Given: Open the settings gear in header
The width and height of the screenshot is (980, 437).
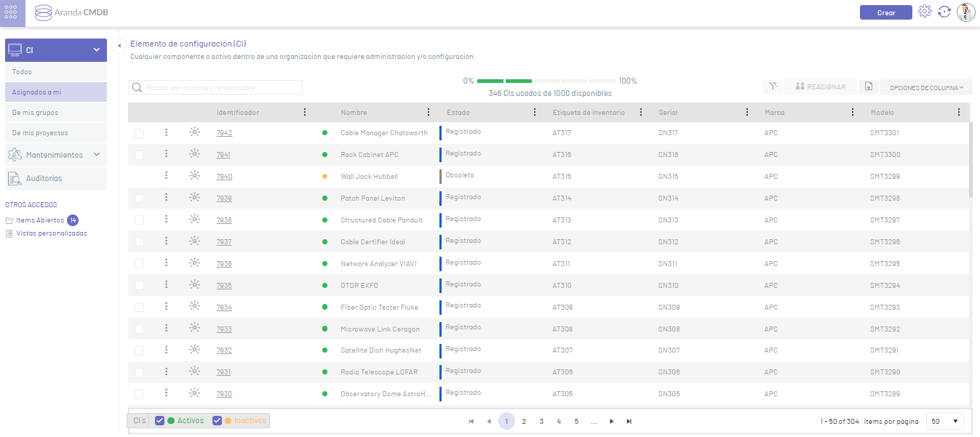Looking at the screenshot, I should pos(925,12).
